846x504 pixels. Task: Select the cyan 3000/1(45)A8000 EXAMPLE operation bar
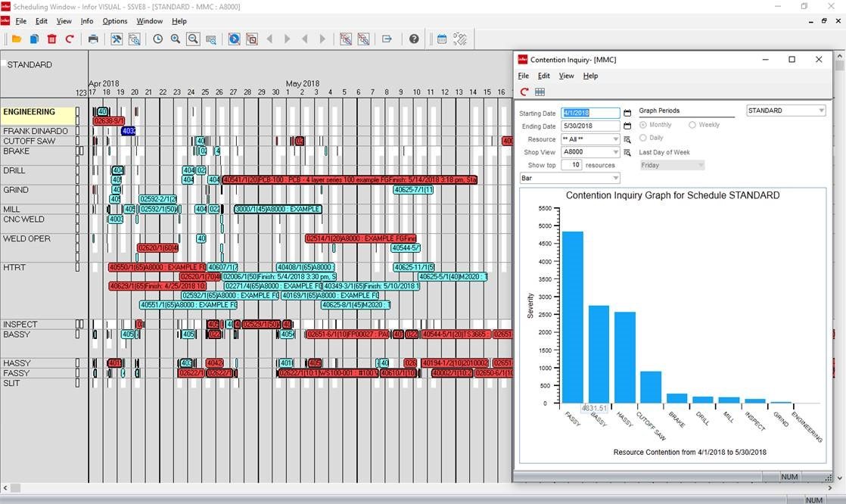tap(278, 209)
